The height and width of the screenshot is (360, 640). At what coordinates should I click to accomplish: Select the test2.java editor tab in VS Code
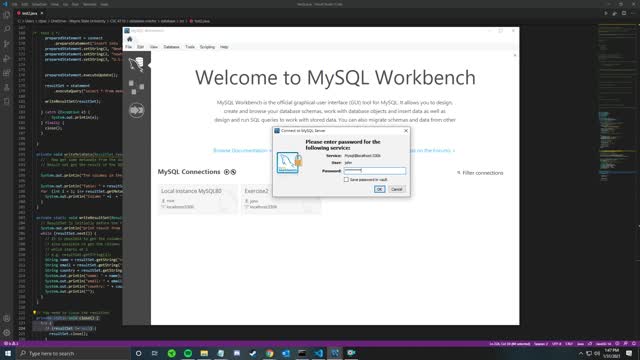point(30,13)
